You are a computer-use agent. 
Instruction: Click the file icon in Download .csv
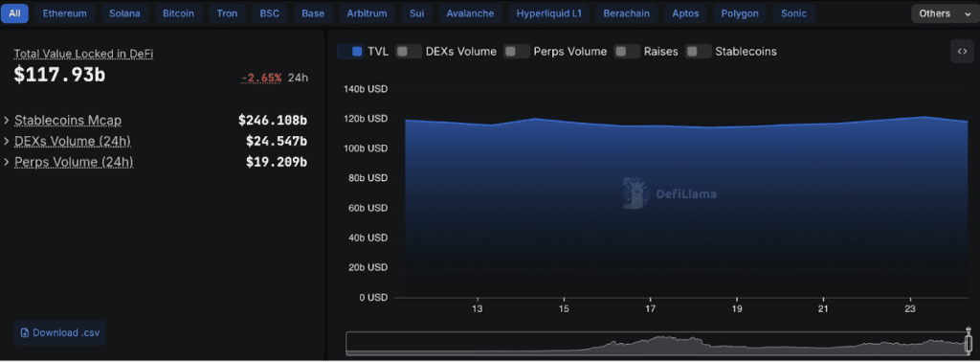24,332
